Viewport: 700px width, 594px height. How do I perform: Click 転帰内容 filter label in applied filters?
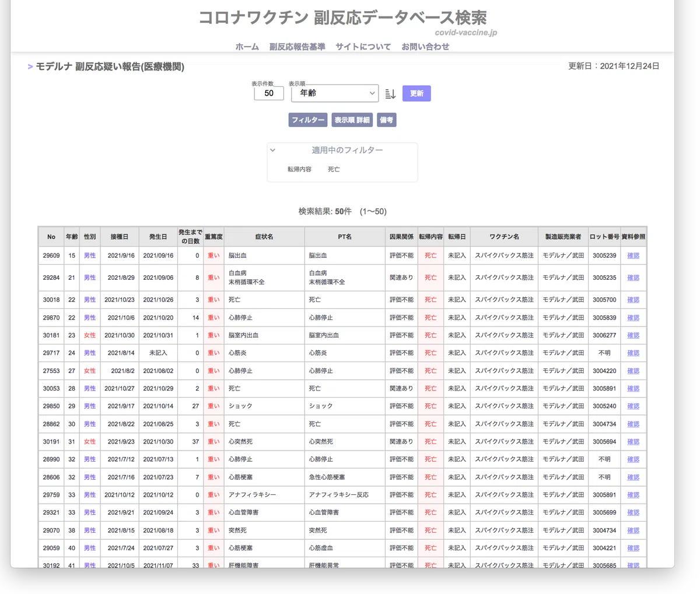[x=299, y=169]
